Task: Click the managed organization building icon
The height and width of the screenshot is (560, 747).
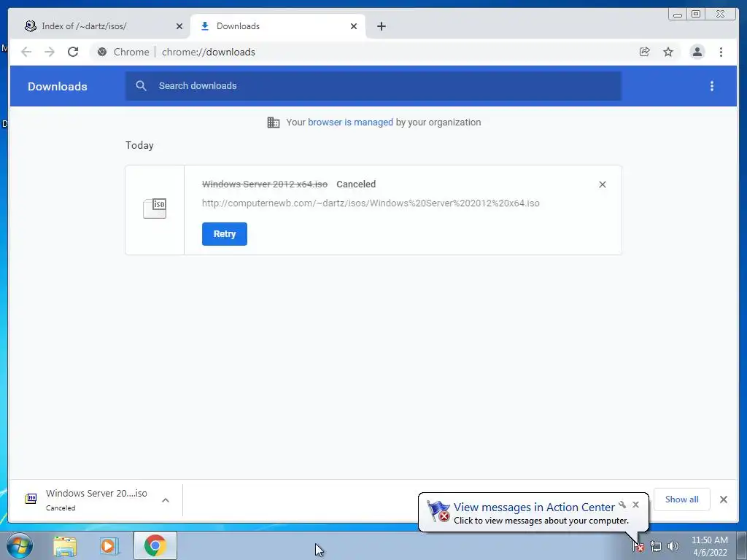Action: (x=274, y=122)
